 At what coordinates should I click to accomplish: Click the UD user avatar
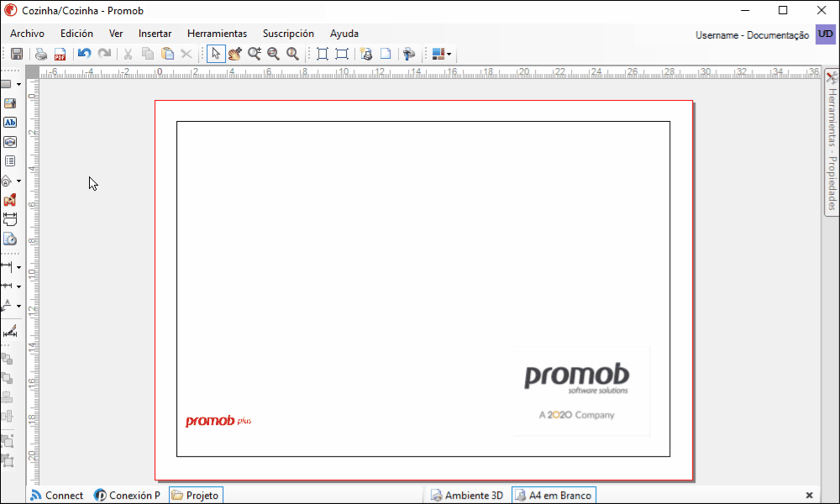[x=826, y=34]
